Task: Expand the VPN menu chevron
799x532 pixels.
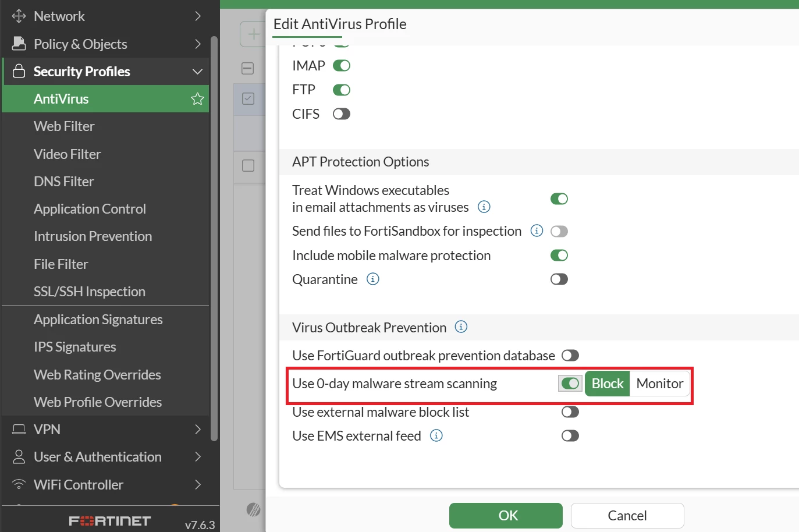Action: 198,430
